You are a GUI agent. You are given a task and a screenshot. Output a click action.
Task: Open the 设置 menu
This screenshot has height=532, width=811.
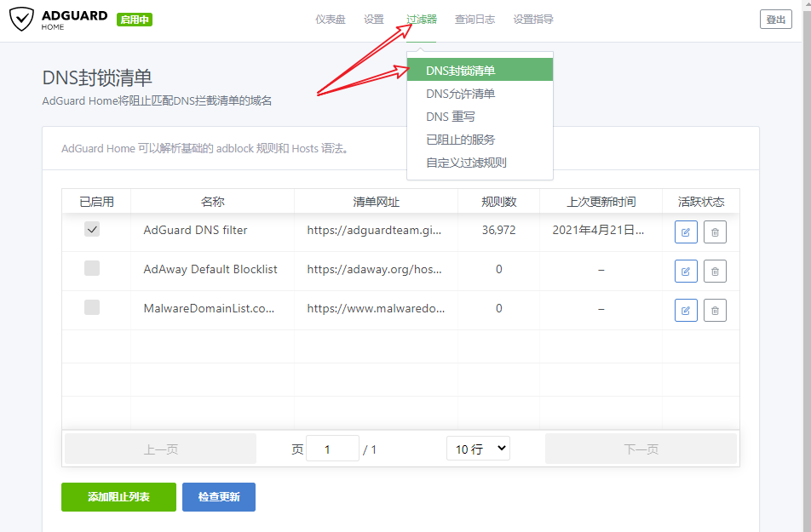pos(374,20)
